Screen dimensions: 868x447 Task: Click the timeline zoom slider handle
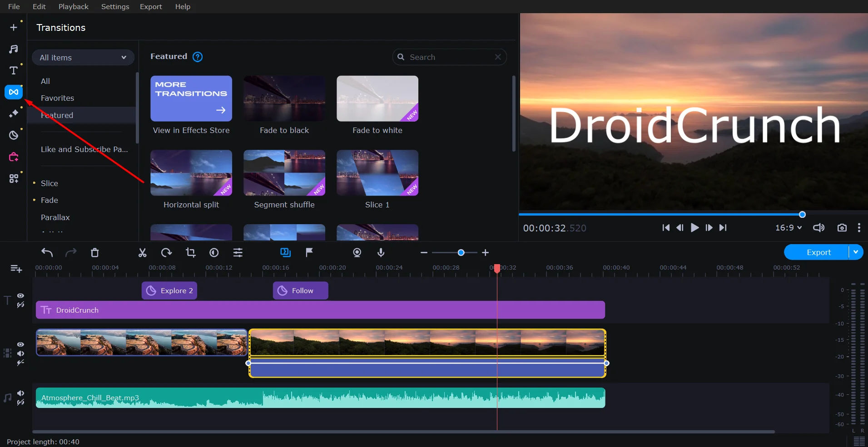[x=461, y=252]
